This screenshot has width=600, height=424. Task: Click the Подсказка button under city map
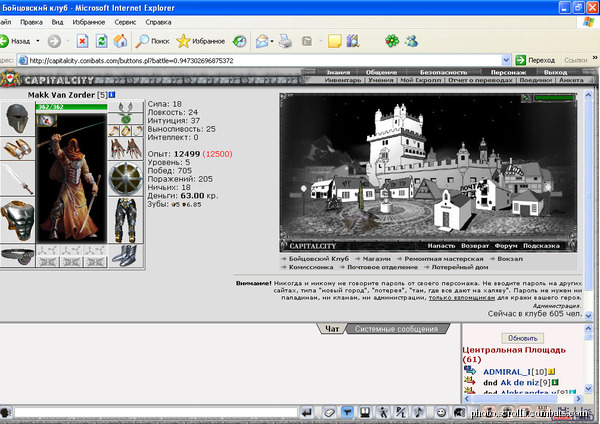tap(541, 246)
